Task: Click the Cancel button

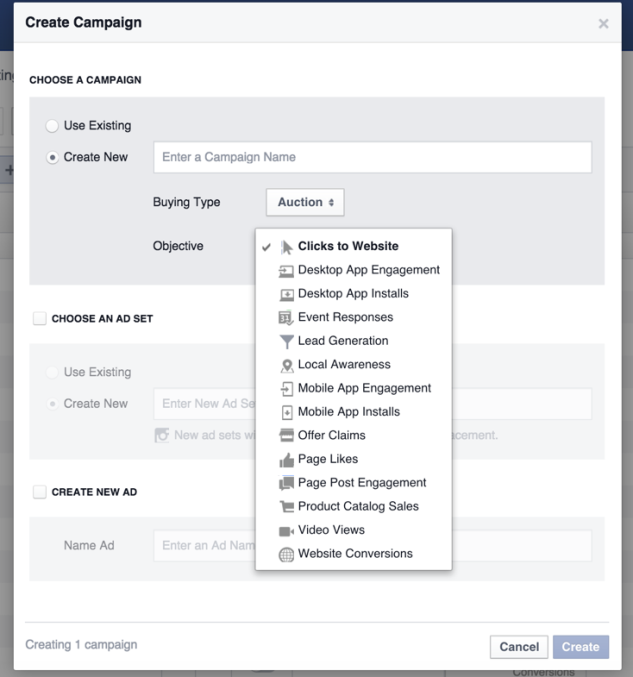Action: (x=519, y=647)
